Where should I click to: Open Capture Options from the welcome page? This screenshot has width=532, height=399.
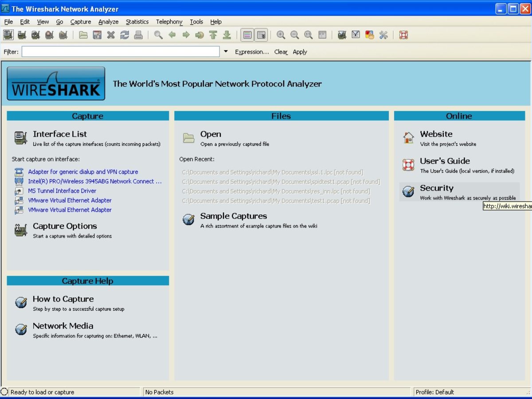click(65, 226)
